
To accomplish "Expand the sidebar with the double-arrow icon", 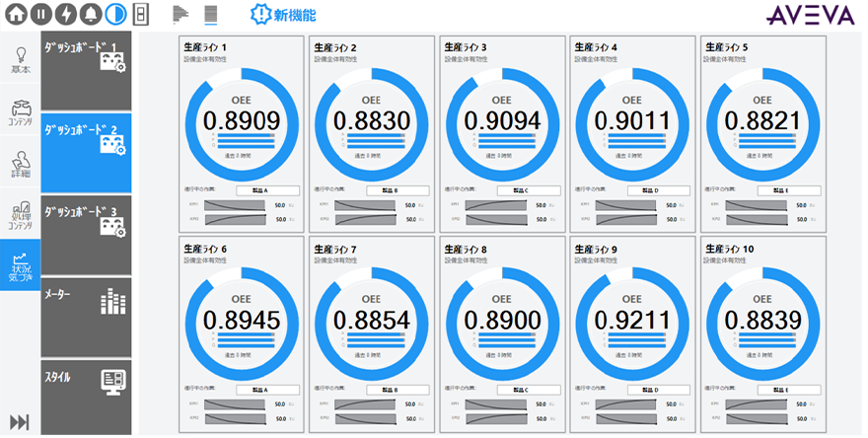I will tap(20, 422).
